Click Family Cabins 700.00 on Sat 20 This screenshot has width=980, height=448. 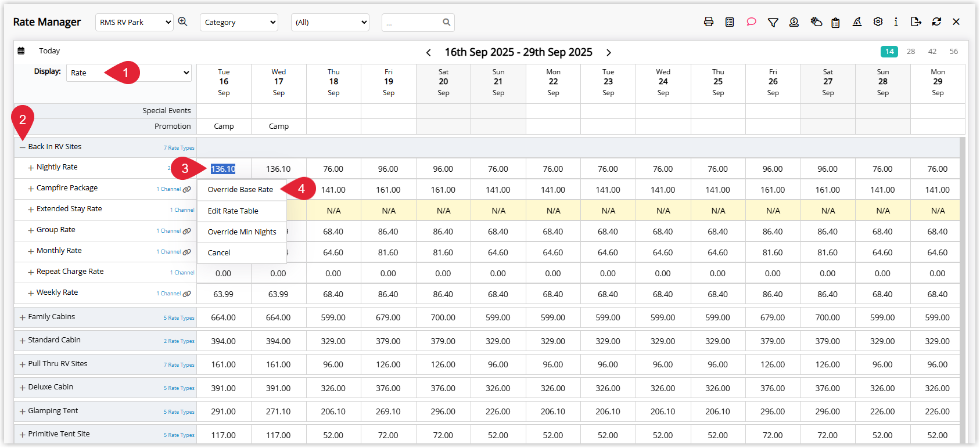[x=443, y=317]
